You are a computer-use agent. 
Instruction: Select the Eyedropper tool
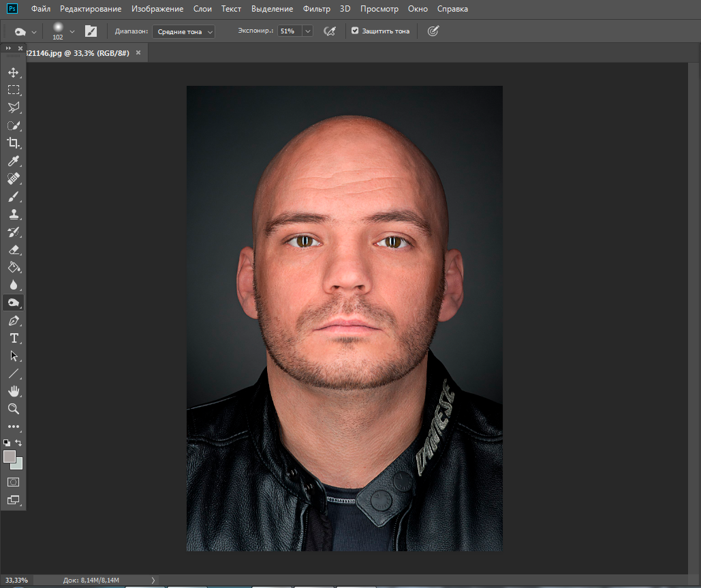click(14, 161)
